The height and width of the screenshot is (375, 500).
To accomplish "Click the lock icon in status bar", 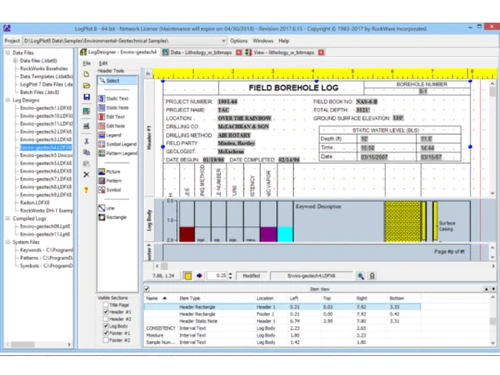I will click(x=372, y=276).
